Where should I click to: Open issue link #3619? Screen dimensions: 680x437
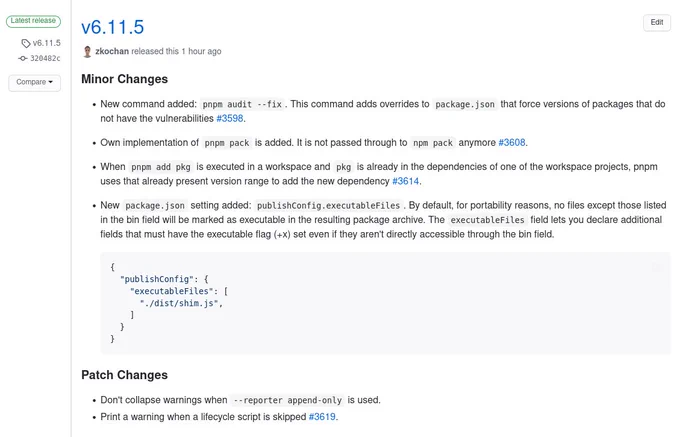click(x=322, y=417)
